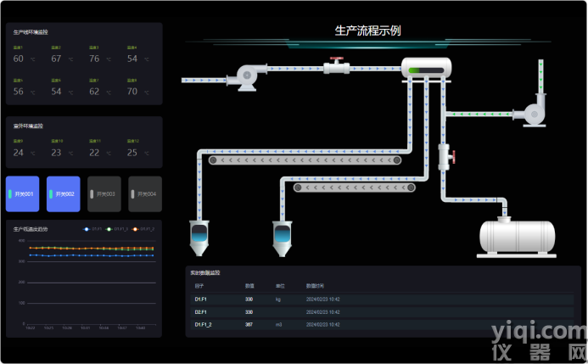Image resolution: width=588 pixels, height=364 pixels.
Task: Click outdoor temperature reading 23
Action: 56,153
